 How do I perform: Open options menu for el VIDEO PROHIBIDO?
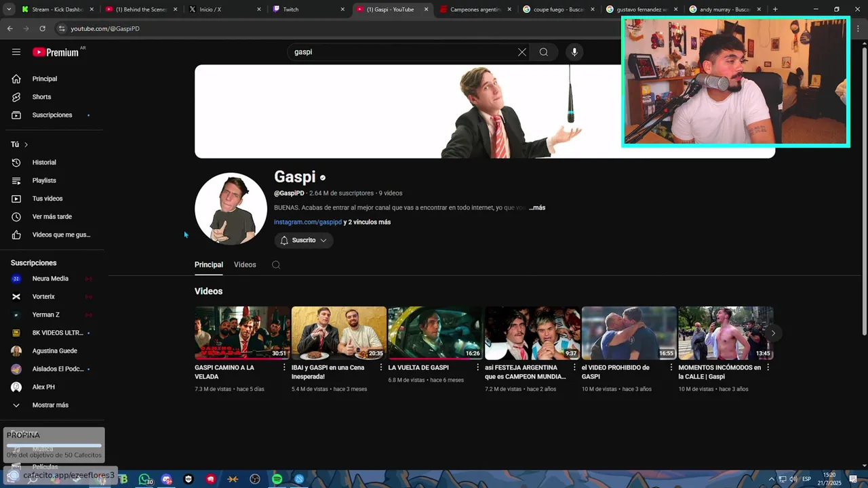(x=671, y=367)
